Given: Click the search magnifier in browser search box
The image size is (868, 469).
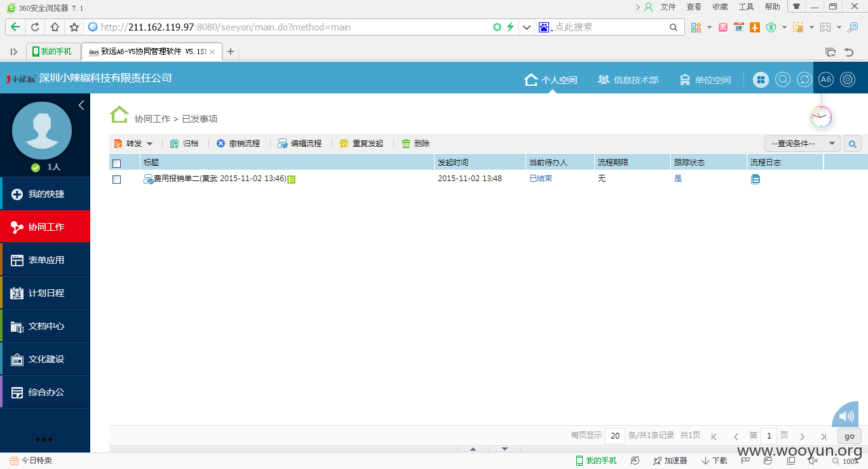Looking at the screenshot, I should pos(674,27).
